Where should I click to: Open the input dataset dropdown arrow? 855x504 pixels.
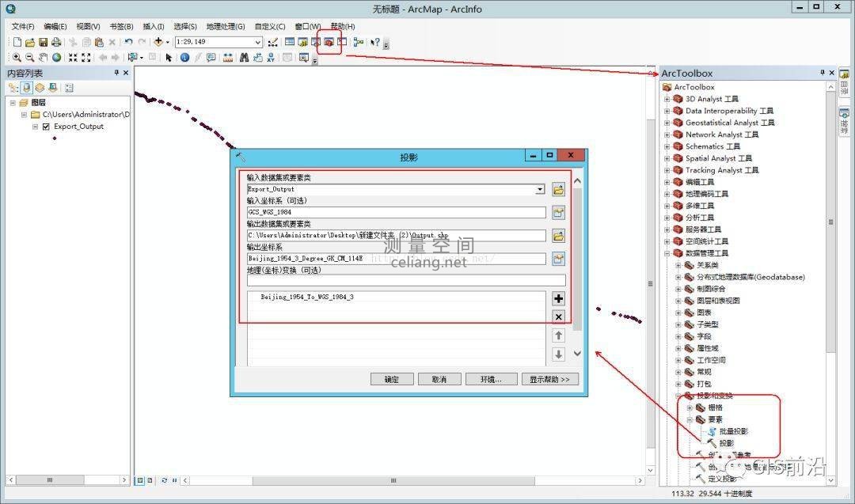(540, 189)
